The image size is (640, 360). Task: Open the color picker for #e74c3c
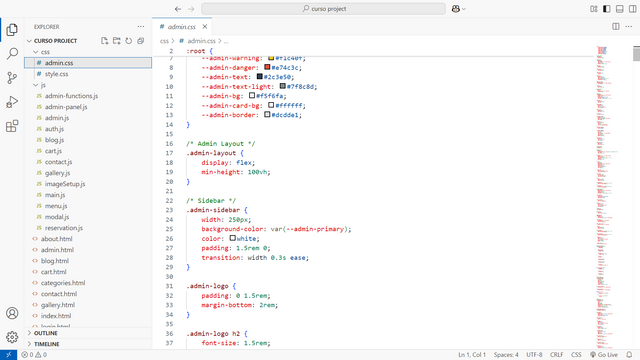267,67
